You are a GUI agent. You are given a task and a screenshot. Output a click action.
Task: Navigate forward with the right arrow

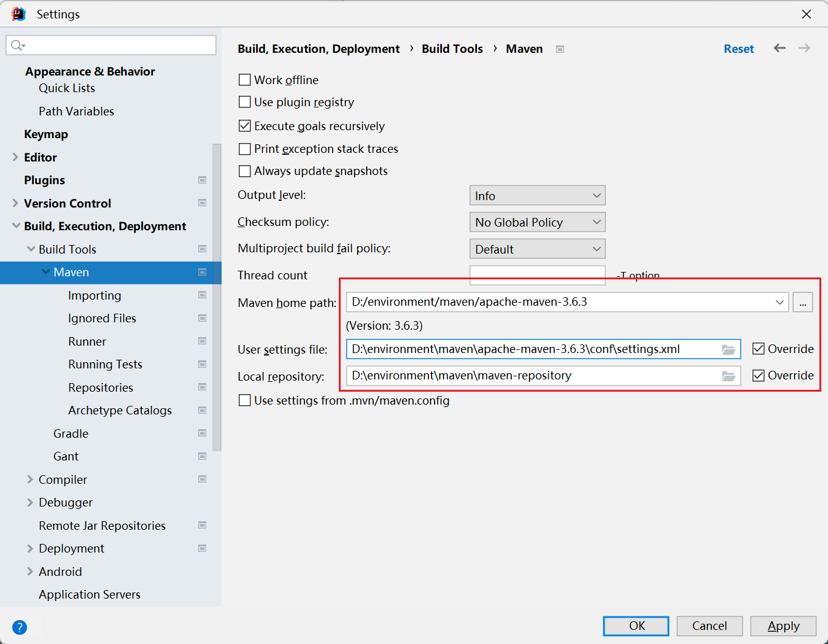tap(804, 48)
